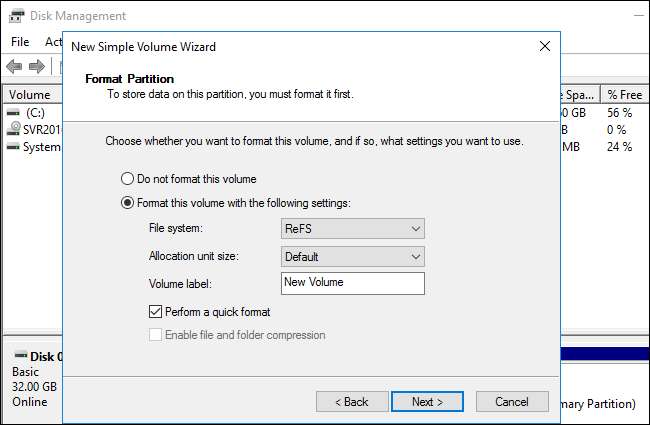The image size is (650, 425).
Task: Click the Volume label text field
Action: (x=352, y=283)
